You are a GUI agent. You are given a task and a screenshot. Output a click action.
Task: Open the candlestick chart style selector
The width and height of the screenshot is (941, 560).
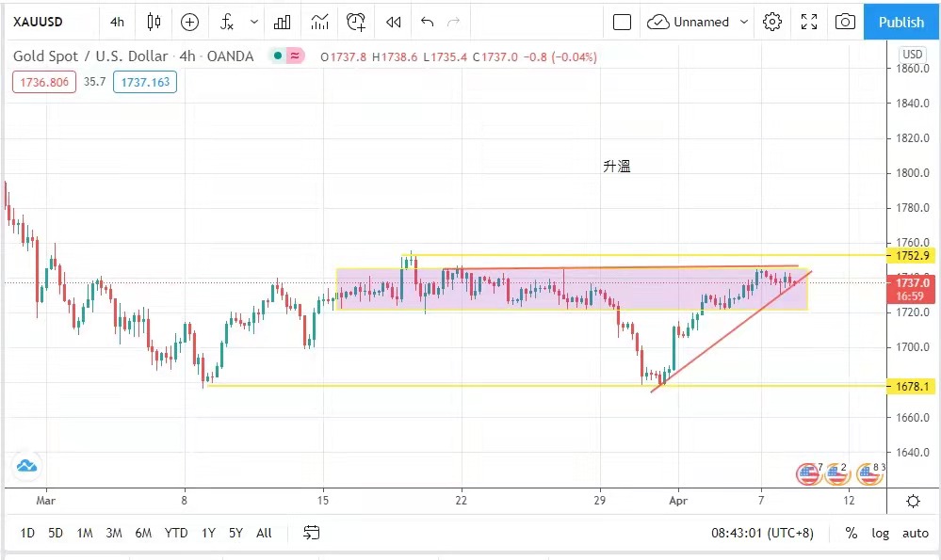point(154,22)
